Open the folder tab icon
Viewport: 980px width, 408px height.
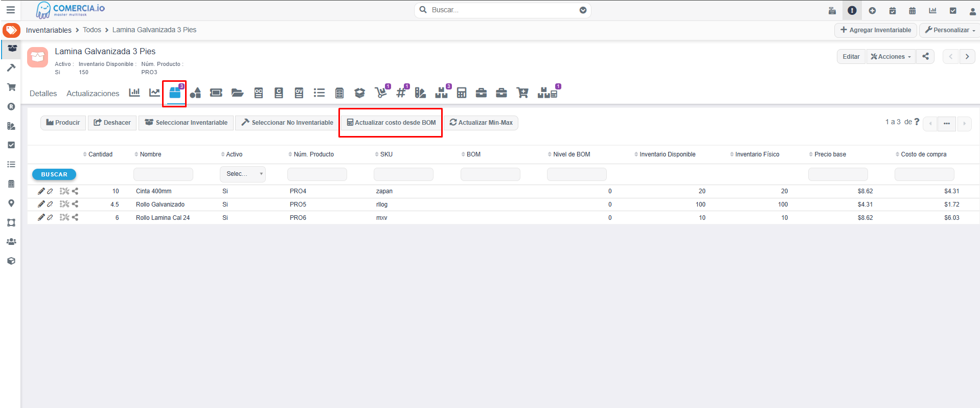[x=237, y=93]
